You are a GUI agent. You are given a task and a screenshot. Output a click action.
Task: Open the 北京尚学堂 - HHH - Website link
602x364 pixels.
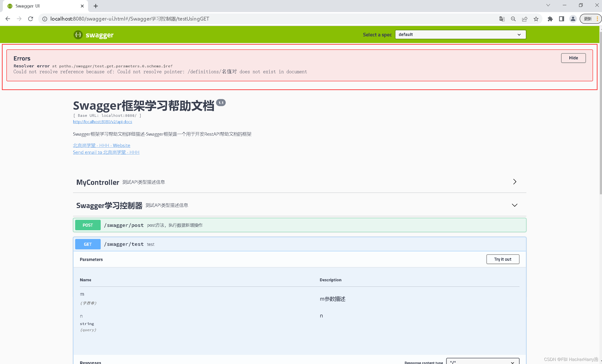click(x=101, y=145)
